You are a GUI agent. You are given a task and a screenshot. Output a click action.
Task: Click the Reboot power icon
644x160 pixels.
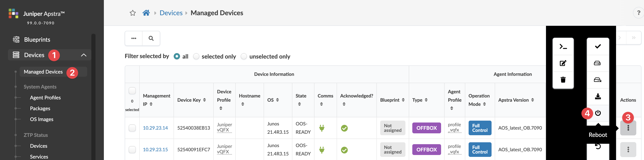[598, 113]
